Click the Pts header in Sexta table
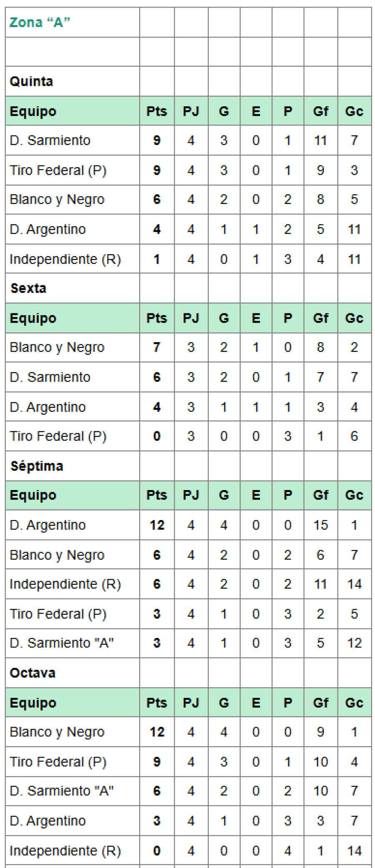Image resolution: width=375 pixels, height=868 pixels. coord(157,318)
